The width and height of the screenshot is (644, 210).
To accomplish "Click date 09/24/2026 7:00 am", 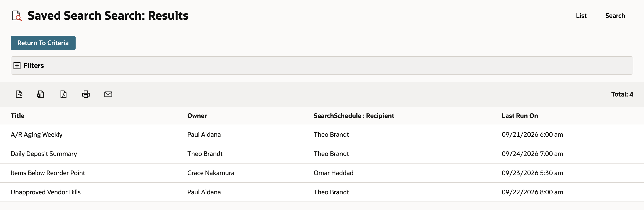I will [532, 154].
